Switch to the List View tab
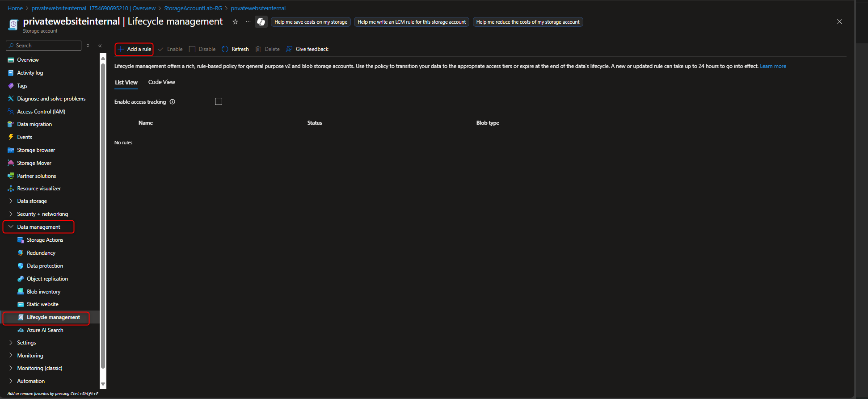Viewport: 868px width, 399px height. (126, 82)
